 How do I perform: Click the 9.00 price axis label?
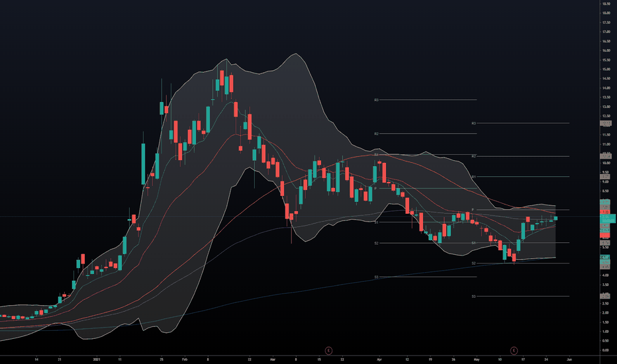606,181
